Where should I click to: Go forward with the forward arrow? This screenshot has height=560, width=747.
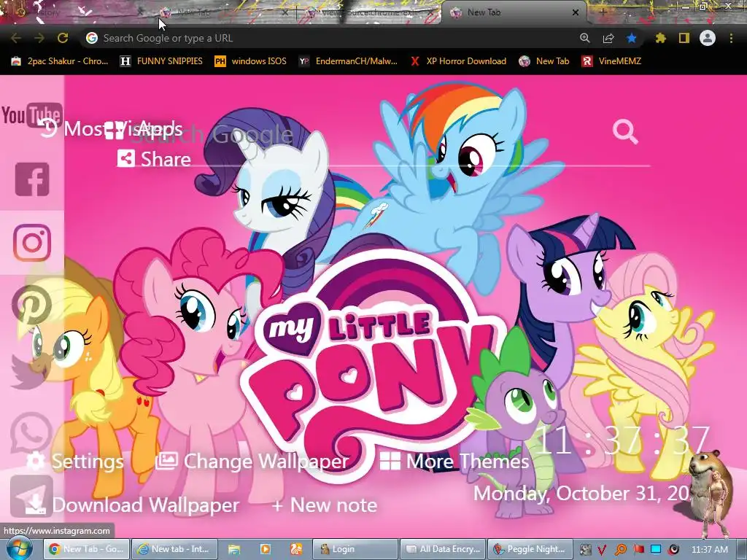(x=39, y=38)
